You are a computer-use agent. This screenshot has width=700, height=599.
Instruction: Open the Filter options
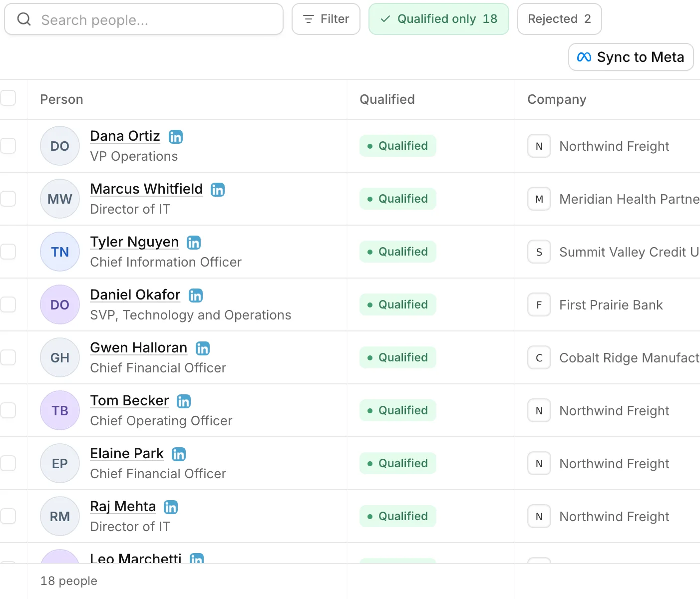pyautogui.click(x=326, y=19)
